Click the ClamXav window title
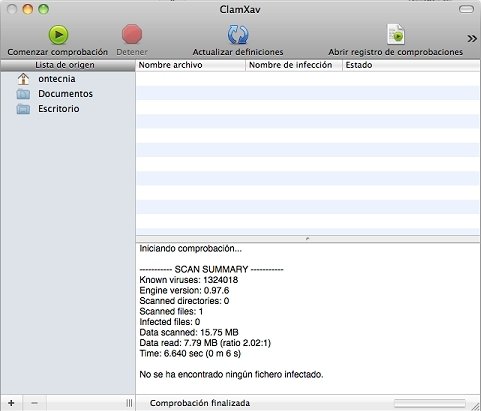 (x=240, y=10)
